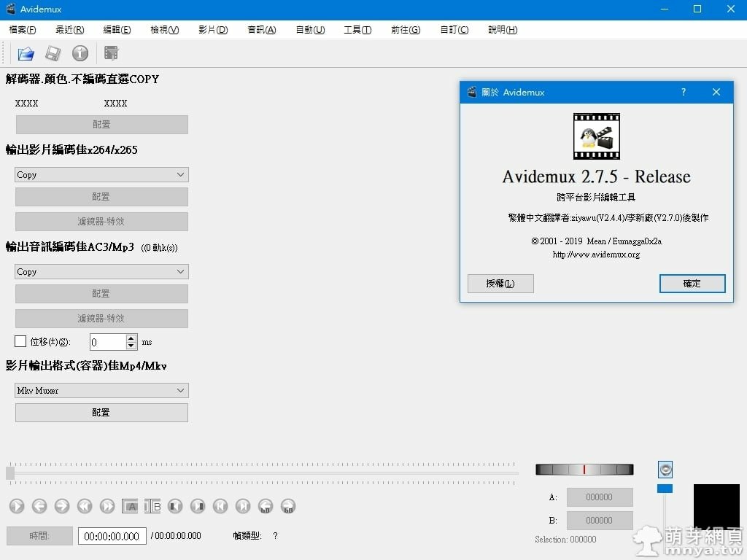Open the 工具(T) menu

357,29
